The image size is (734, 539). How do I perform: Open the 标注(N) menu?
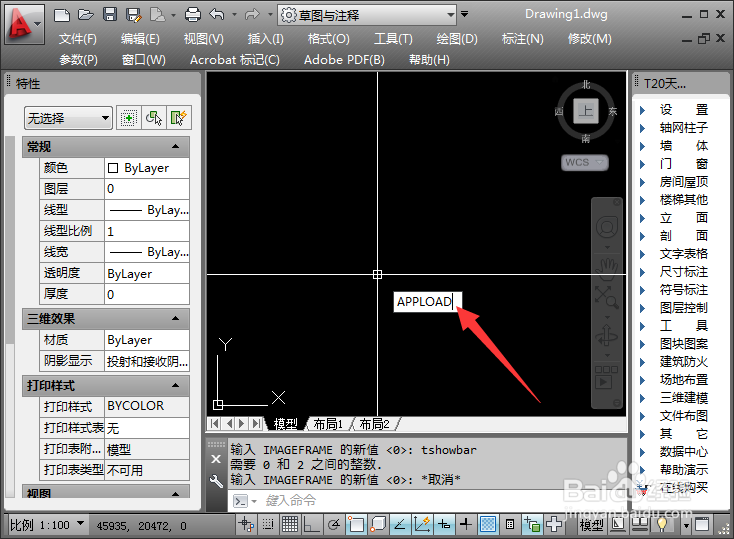pos(523,39)
